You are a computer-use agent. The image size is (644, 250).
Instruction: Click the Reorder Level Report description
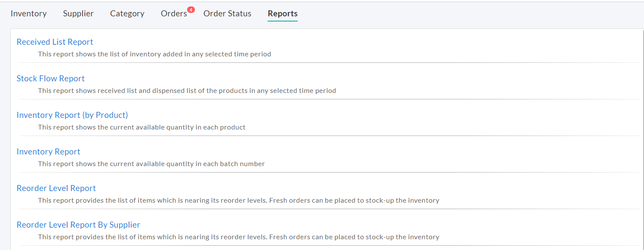pos(238,200)
